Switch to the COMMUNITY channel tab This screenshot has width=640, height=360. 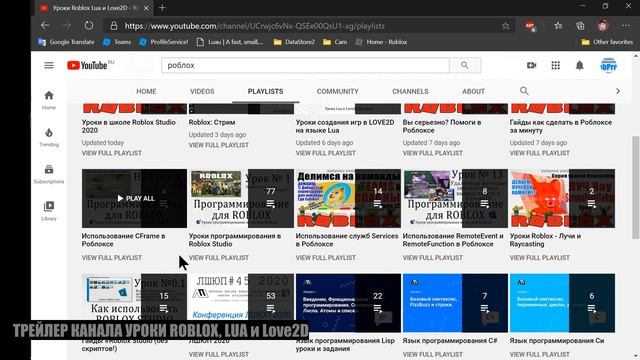[338, 91]
